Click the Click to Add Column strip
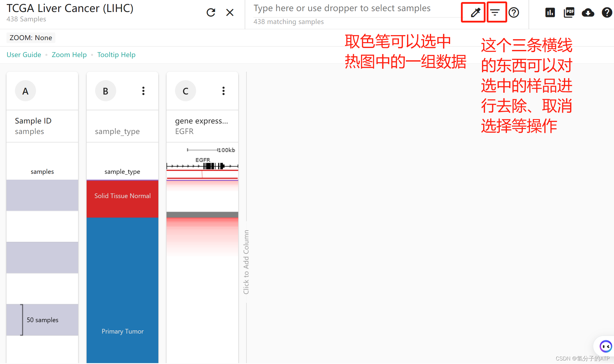This screenshot has height=364, width=614. coord(246,262)
